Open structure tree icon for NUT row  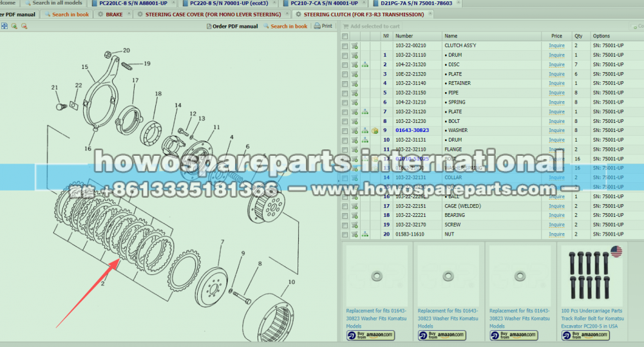pos(365,234)
